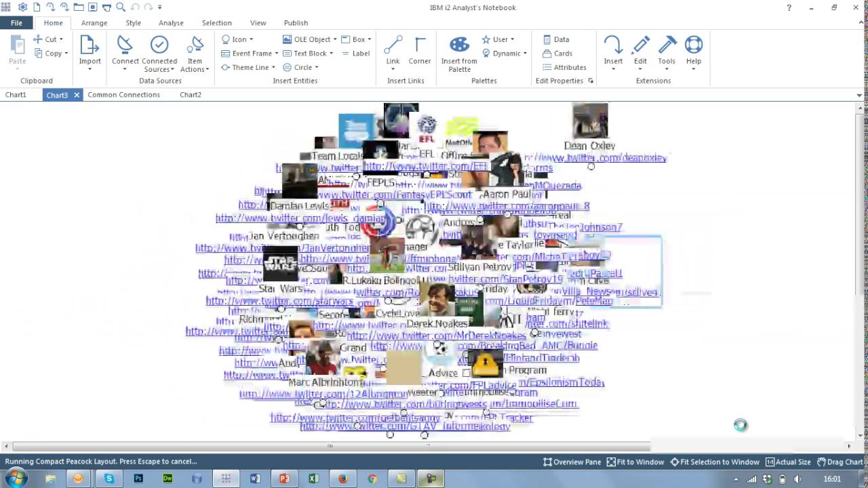The width and height of the screenshot is (868, 488).
Task: Open the Cards properties
Action: pos(557,54)
